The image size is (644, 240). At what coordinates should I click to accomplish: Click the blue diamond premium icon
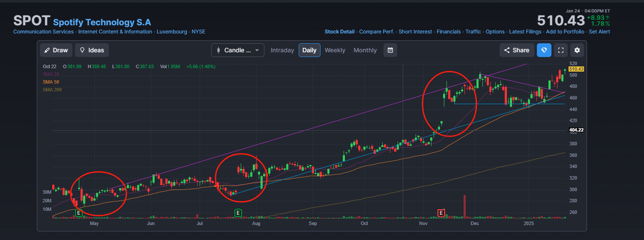pos(544,50)
